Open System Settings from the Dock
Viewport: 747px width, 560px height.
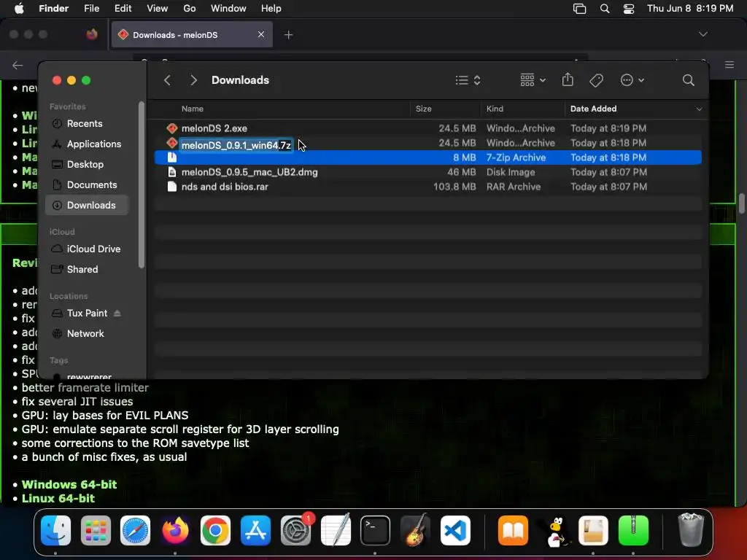pos(296,530)
